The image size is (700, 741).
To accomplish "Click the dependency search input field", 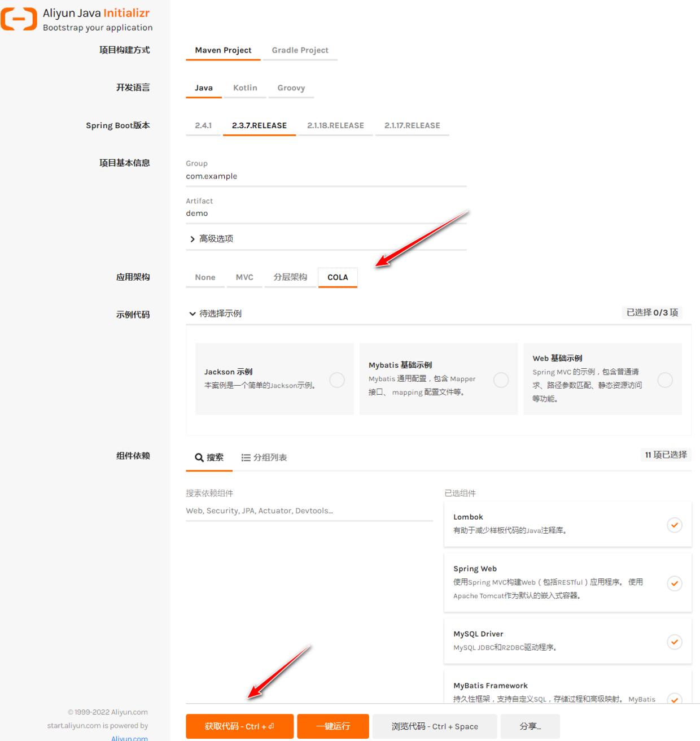I will coord(309,511).
